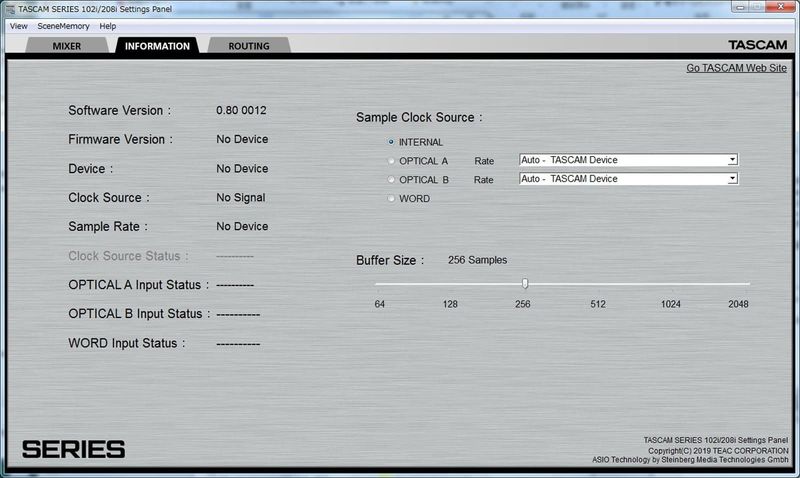The width and height of the screenshot is (800, 478).
Task: Click the Sample Rate label
Action: [108, 227]
